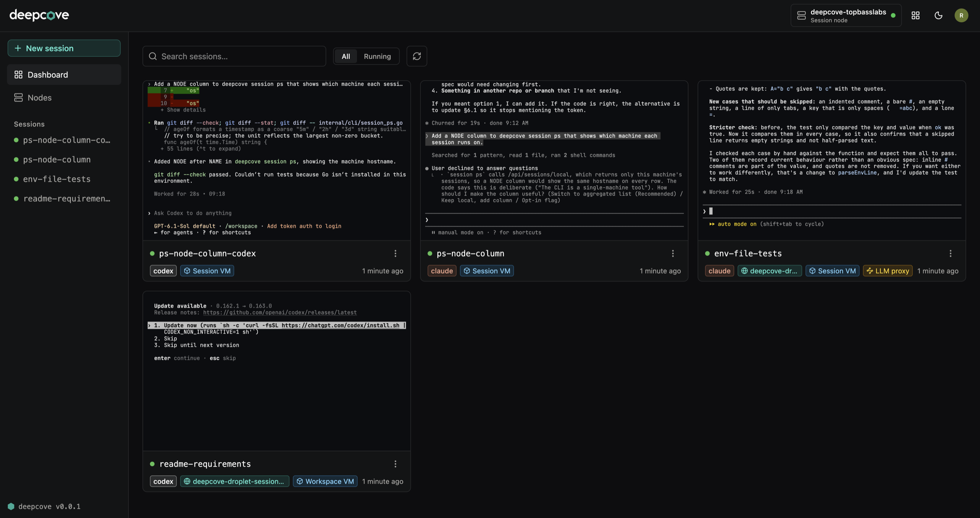Image resolution: width=980 pixels, height=518 pixels.
Task: Open ps-node-column-co… session in sidebar
Action: [x=64, y=140]
